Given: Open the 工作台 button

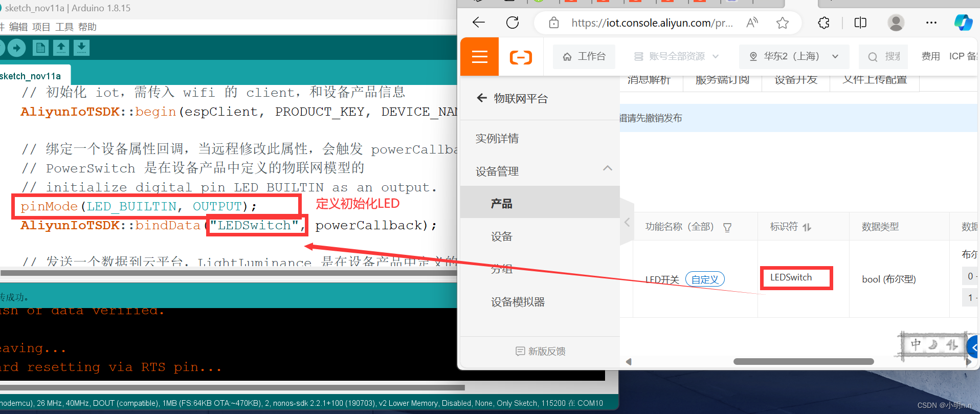Looking at the screenshot, I should [x=584, y=56].
